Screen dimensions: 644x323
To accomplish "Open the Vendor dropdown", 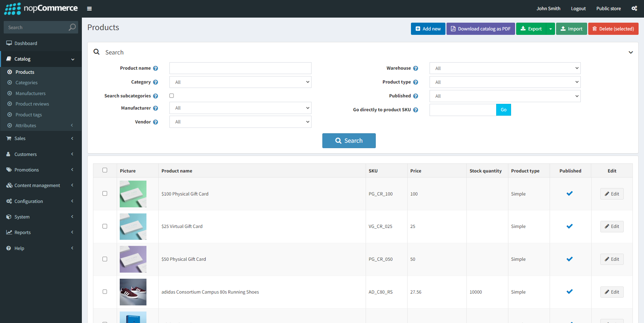I will [x=240, y=122].
